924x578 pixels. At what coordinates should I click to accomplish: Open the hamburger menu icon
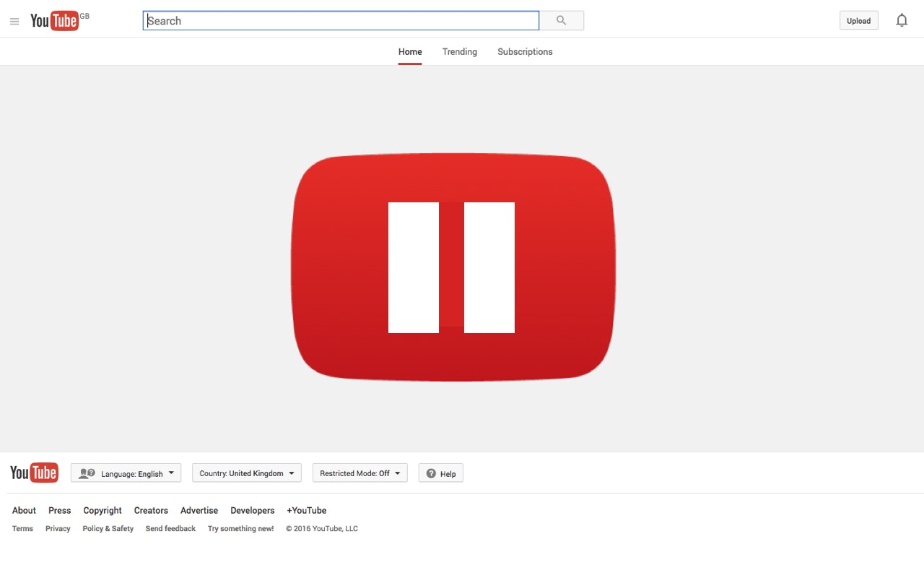point(14,21)
